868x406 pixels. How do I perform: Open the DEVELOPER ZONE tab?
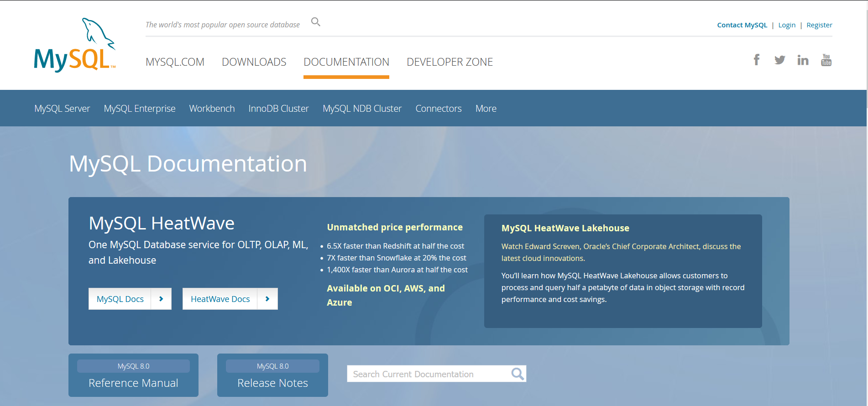[450, 62]
